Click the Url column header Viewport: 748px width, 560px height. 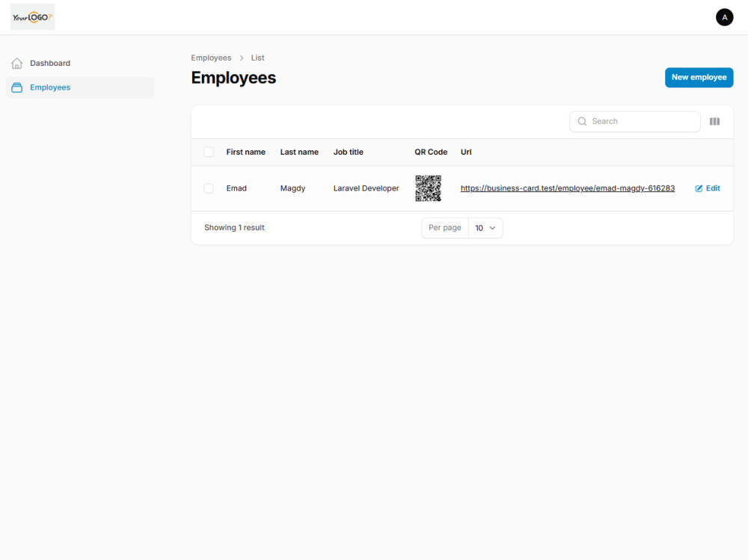[465, 152]
